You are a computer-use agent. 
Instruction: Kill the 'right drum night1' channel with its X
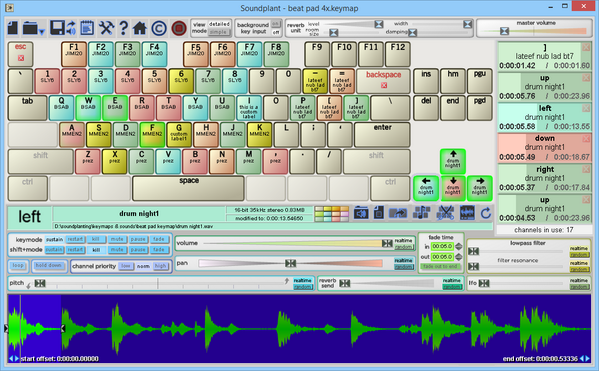point(586,169)
